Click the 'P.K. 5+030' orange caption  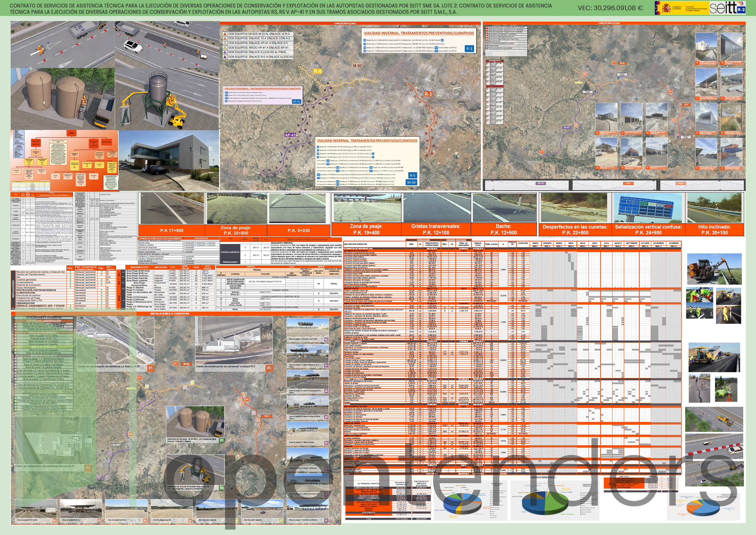298,231
